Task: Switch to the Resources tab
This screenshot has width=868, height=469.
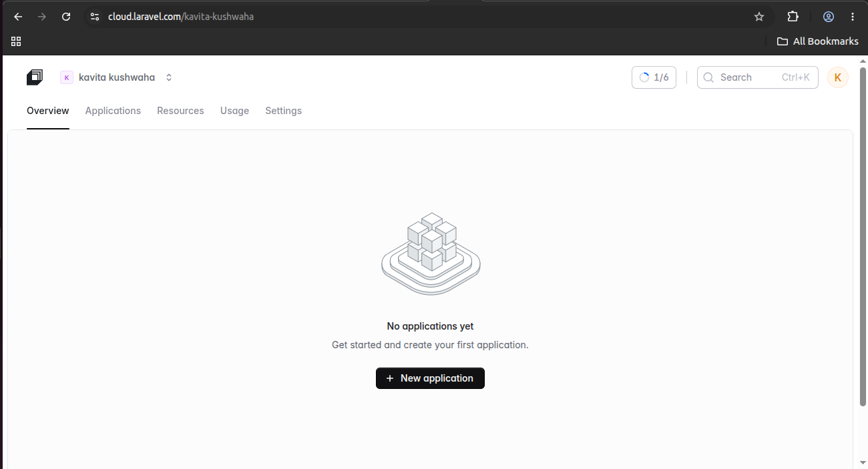Action: point(180,111)
